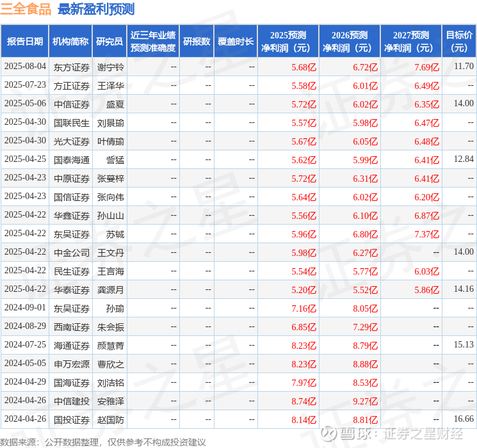Click the 中原证券 institution cell
The height and width of the screenshot is (448, 477).
(x=72, y=179)
